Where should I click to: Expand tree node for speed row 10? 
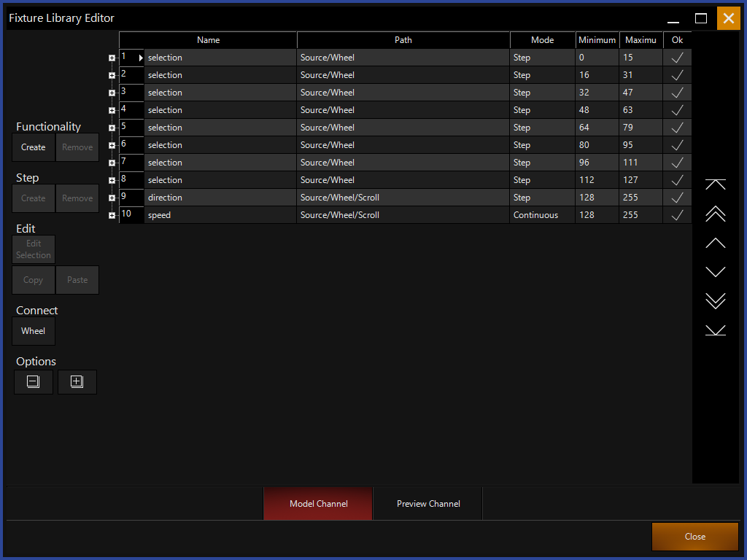point(112,216)
